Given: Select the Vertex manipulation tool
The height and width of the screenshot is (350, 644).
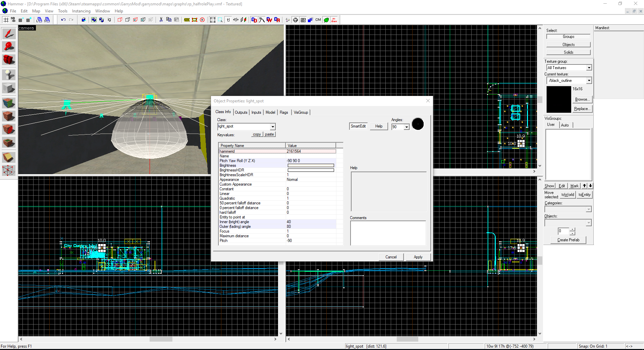Looking at the screenshot, I should coord(9,170).
